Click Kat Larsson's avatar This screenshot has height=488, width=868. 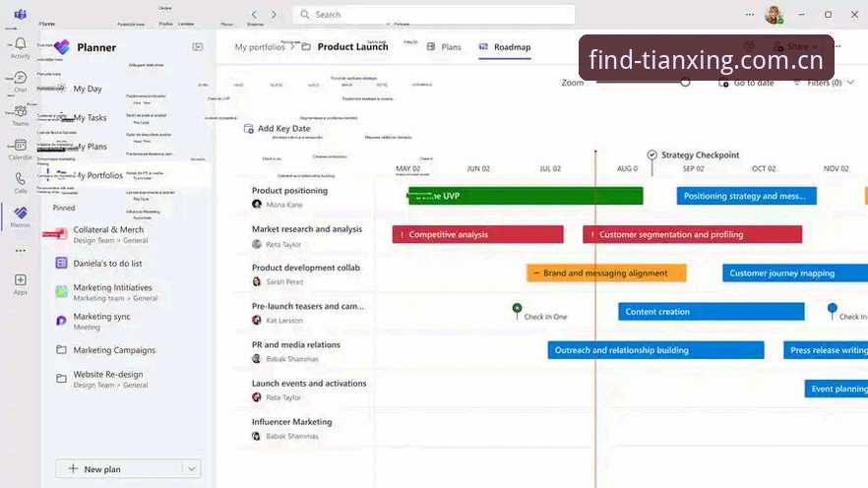click(x=257, y=320)
